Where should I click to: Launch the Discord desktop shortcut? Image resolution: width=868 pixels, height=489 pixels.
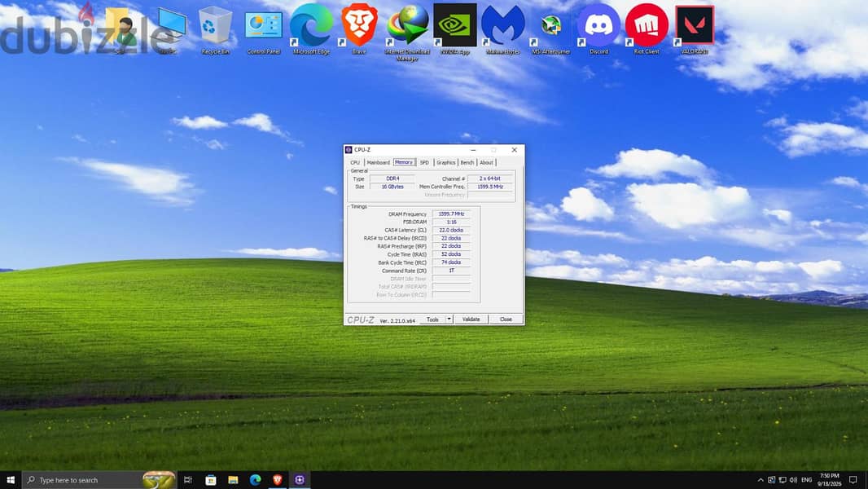point(598,30)
